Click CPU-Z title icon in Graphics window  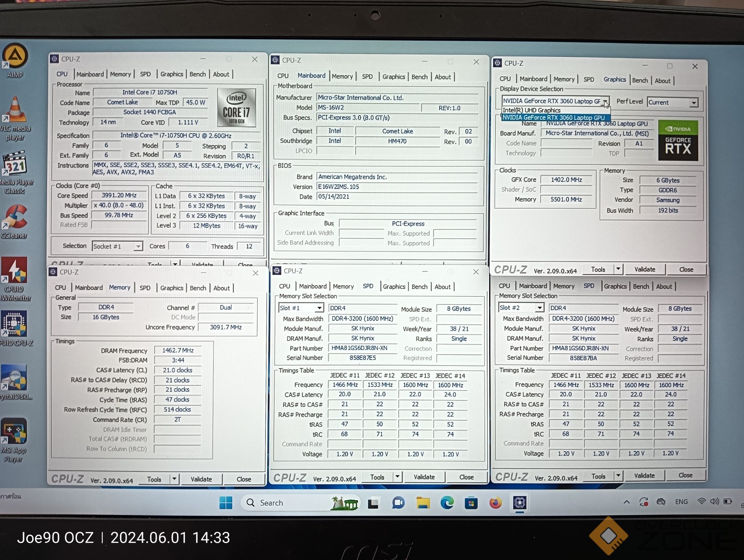[498, 63]
